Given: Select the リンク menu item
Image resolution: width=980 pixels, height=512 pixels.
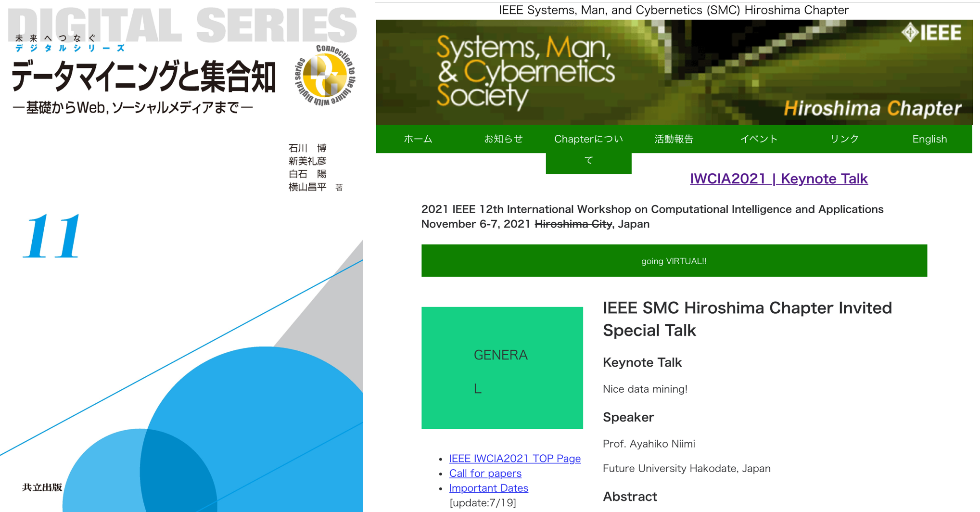Looking at the screenshot, I should (x=844, y=139).
